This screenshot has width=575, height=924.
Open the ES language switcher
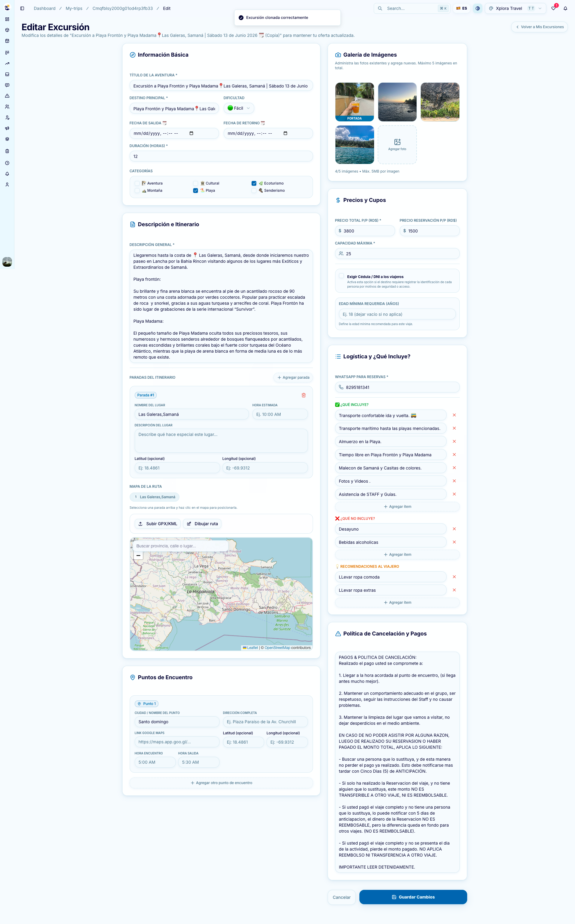462,8
